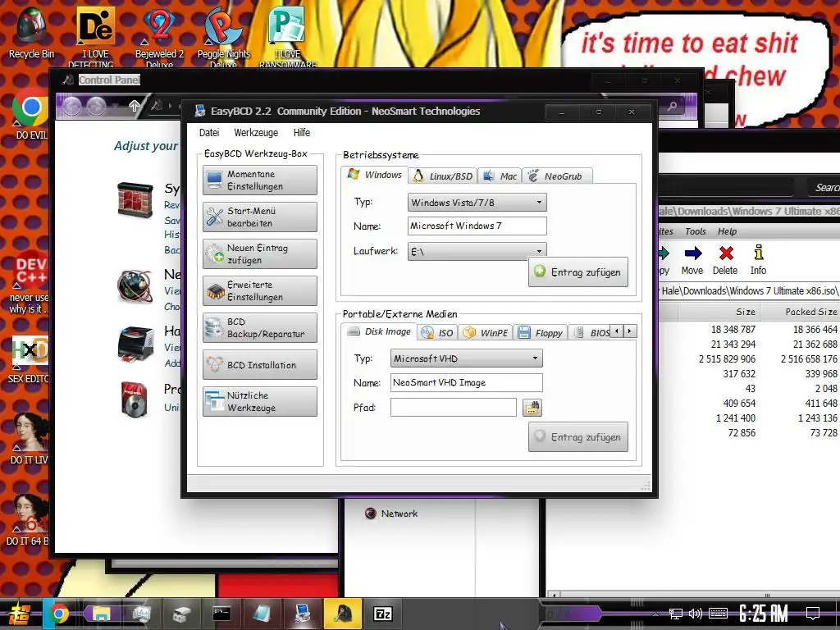The image size is (840, 630).
Task: Select Neuen Eintrag zufügen tool
Action: point(260,254)
